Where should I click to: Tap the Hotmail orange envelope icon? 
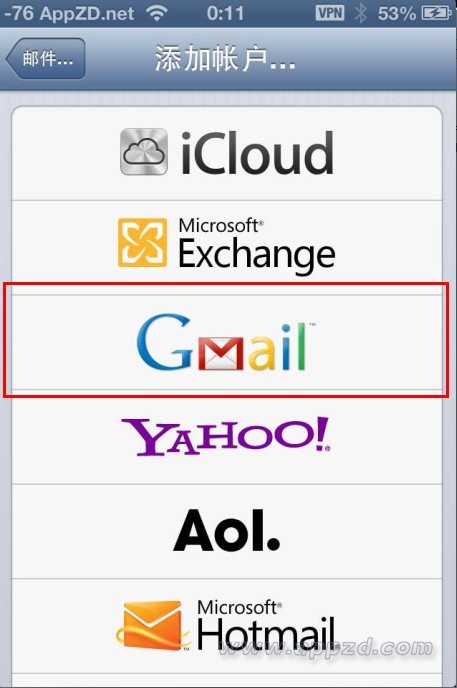152,626
